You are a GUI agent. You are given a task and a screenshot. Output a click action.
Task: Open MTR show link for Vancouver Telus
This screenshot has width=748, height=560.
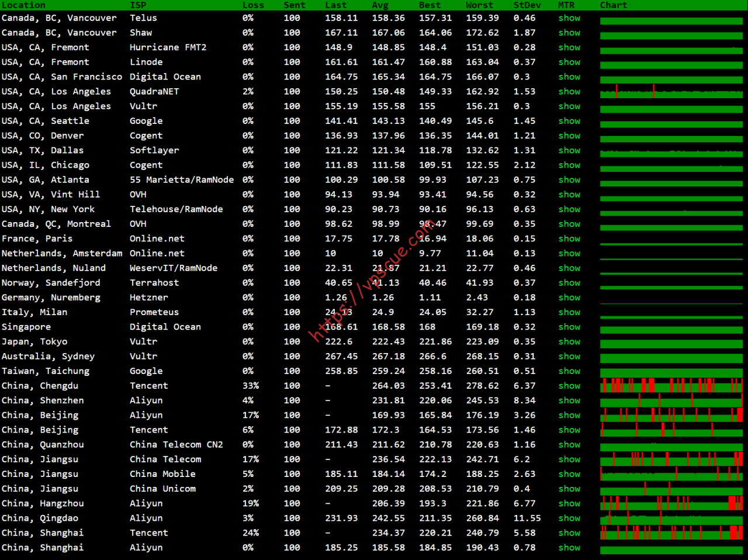[569, 18]
